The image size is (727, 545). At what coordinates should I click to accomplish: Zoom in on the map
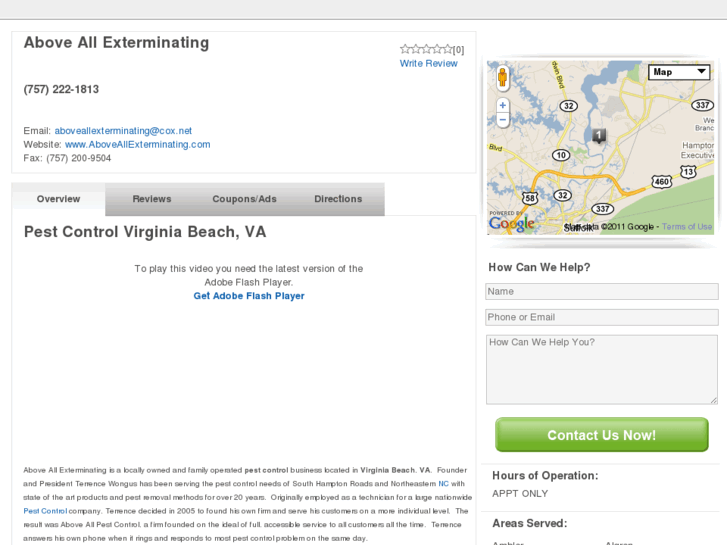click(x=502, y=105)
